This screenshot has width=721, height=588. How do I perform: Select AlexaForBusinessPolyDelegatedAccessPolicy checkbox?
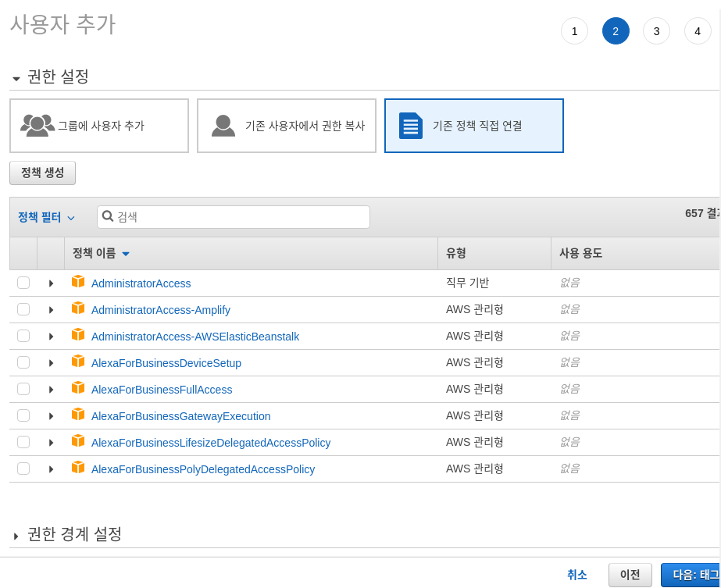point(23,469)
